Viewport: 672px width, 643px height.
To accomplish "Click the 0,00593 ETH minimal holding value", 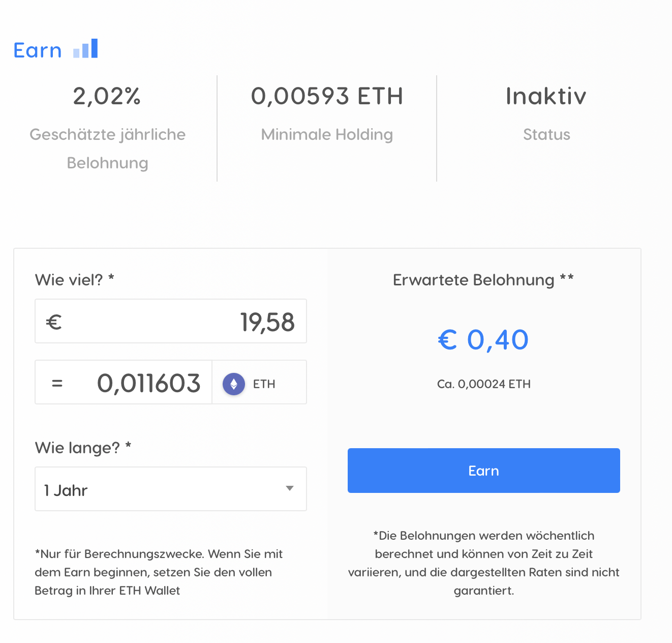I will point(327,96).
